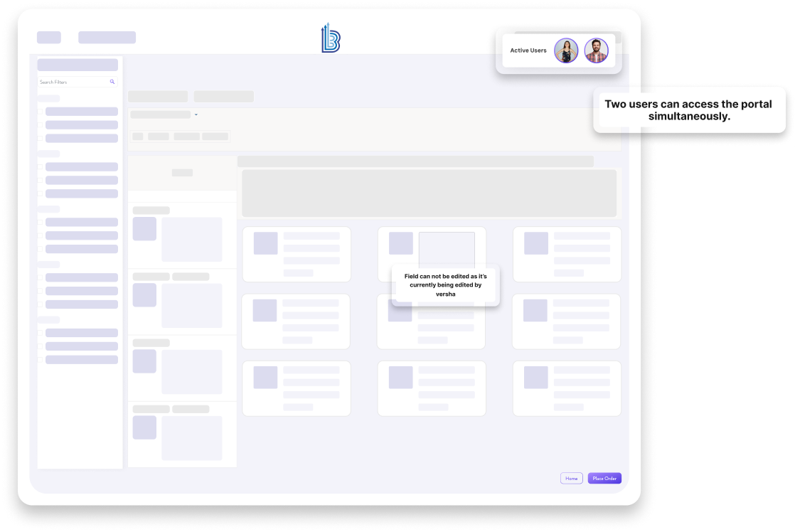Click the Place Order button
The width and height of the screenshot is (795, 532).
604,478
